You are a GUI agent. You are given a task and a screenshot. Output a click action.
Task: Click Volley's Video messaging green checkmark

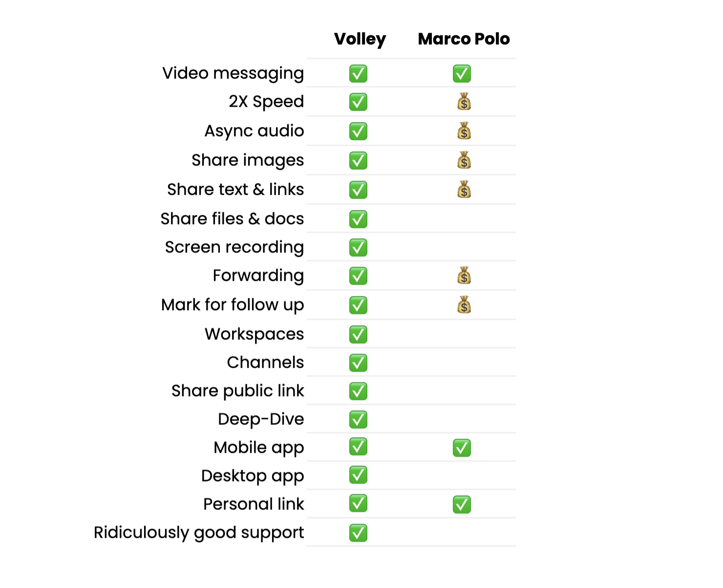pyautogui.click(x=358, y=74)
